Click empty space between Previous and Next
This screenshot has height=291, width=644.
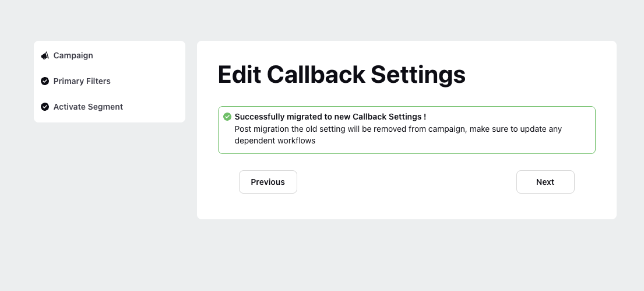point(407,182)
